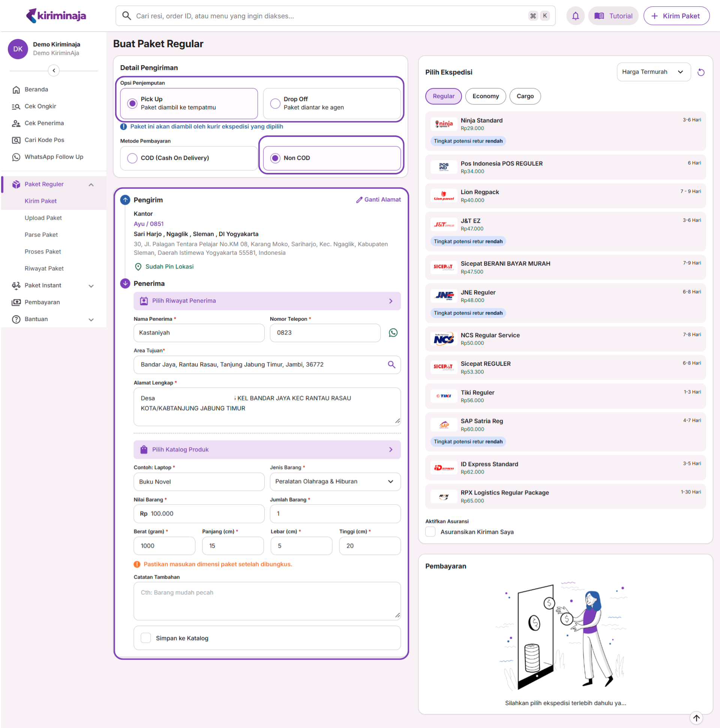
Task: Click the scroll-to-top arrow button
Action: (x=696, y=718)
